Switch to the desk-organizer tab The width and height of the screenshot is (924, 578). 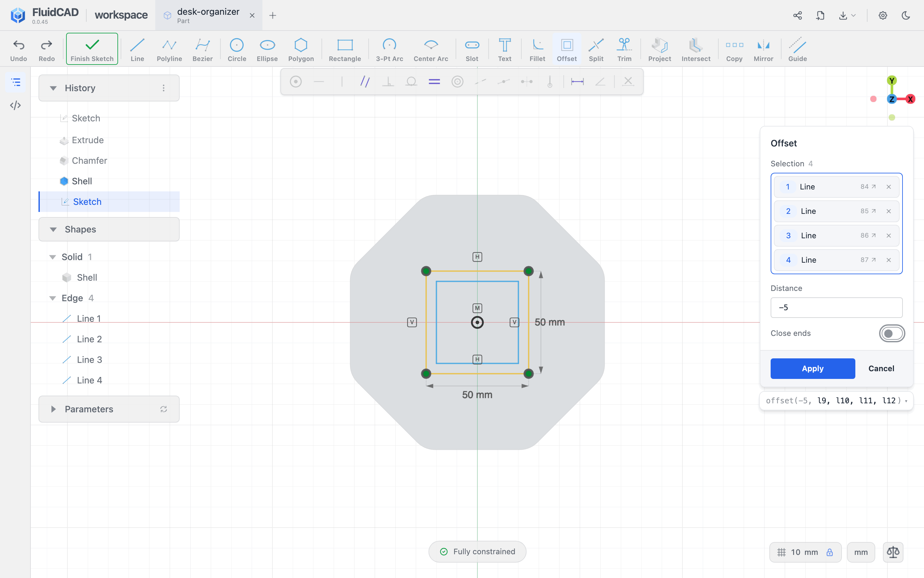click(x=209, y=15)
